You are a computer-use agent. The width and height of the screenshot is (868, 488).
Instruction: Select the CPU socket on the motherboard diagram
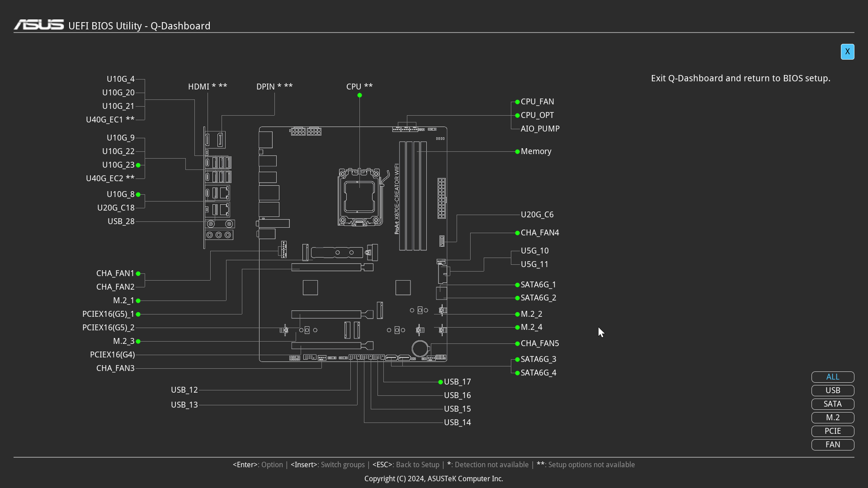pyautogui.click(x=359, y=197)
